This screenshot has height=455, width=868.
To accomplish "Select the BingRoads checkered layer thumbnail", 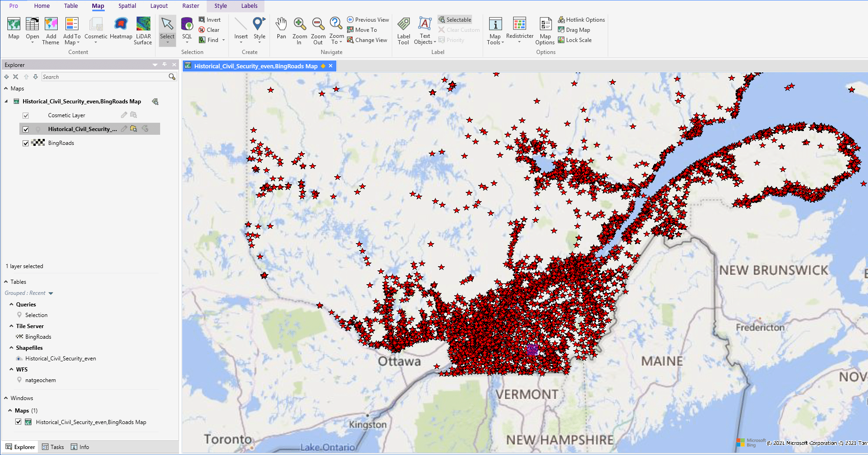I will point(39,143).
